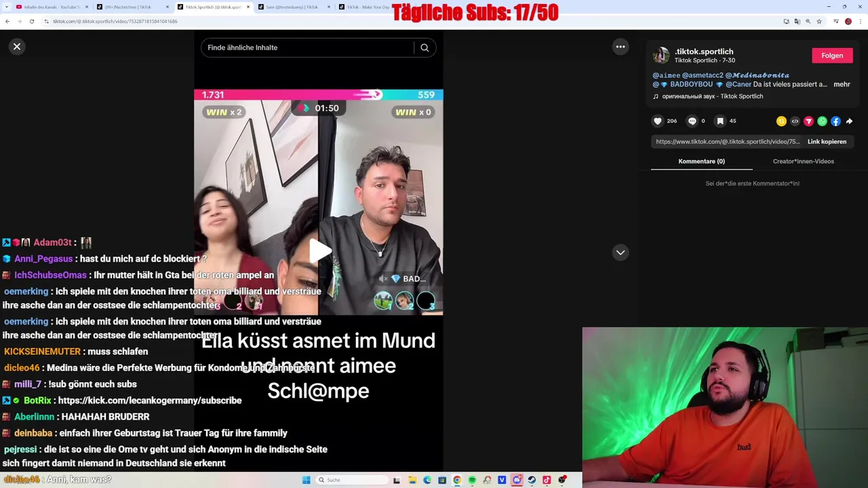Open more share options arrow
This screenshot has height=488, width=868.
coord(849,121)
